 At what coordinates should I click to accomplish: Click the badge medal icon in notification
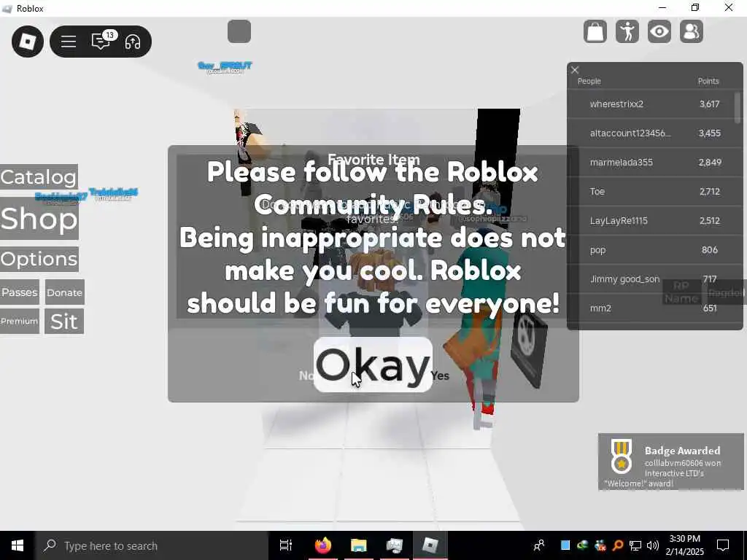(x=622, y=456)
